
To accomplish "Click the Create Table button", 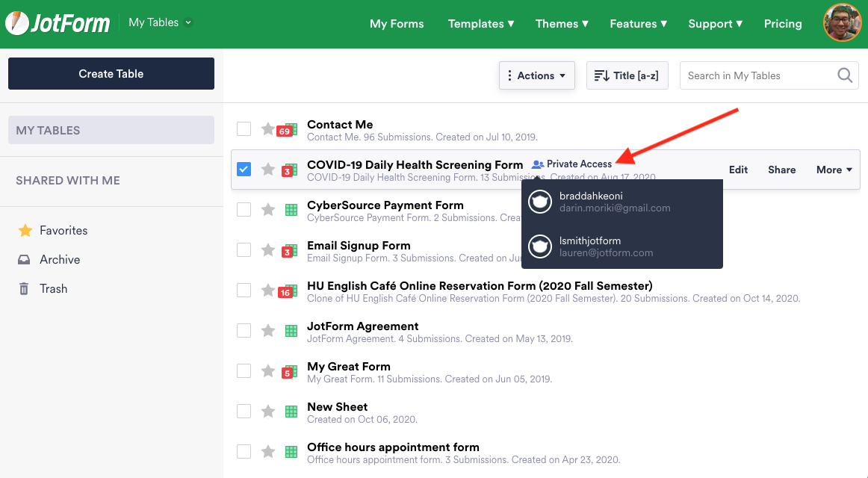I will point(111,74).
